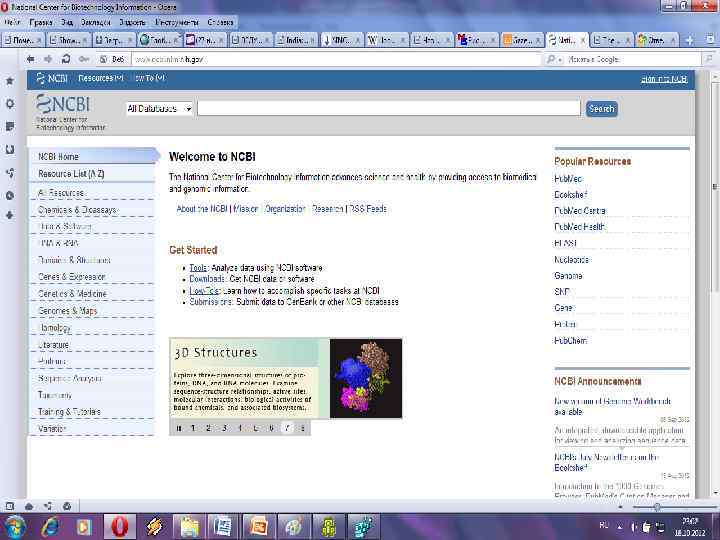Screen dimensions: 720x540
Task: Click the address bar URL field
Action: click(336, 59)
